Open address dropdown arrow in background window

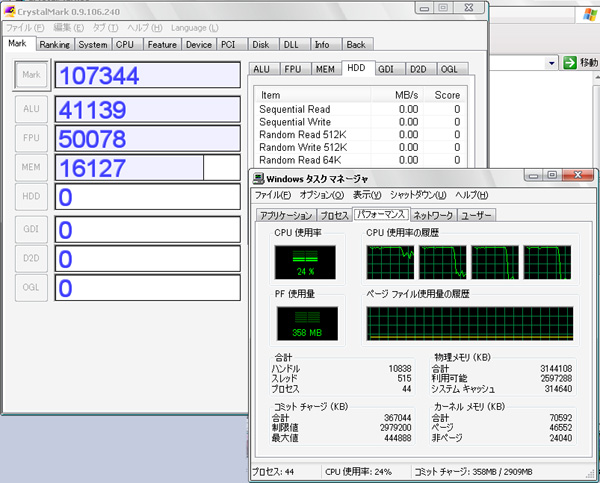tap(551, 63)
